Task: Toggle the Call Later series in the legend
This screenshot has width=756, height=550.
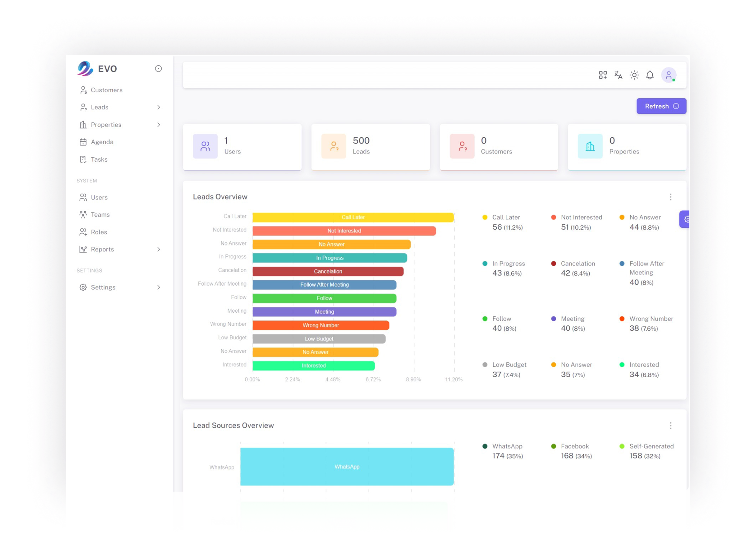Action: coord(506,217)
